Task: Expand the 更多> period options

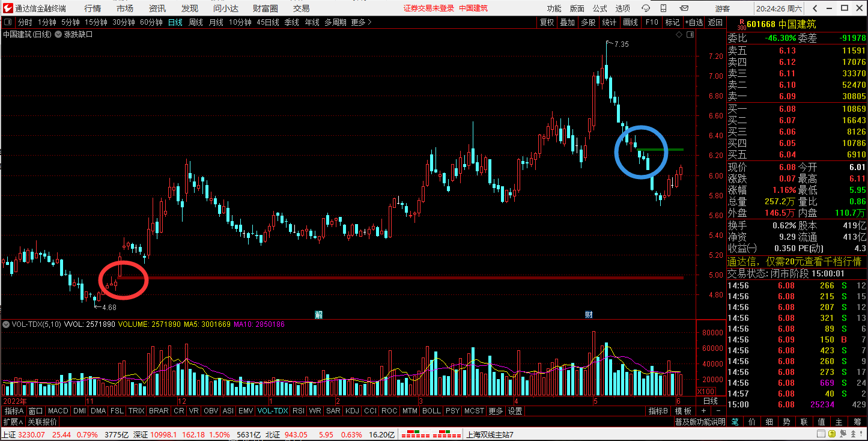Action: click(361, 22)
